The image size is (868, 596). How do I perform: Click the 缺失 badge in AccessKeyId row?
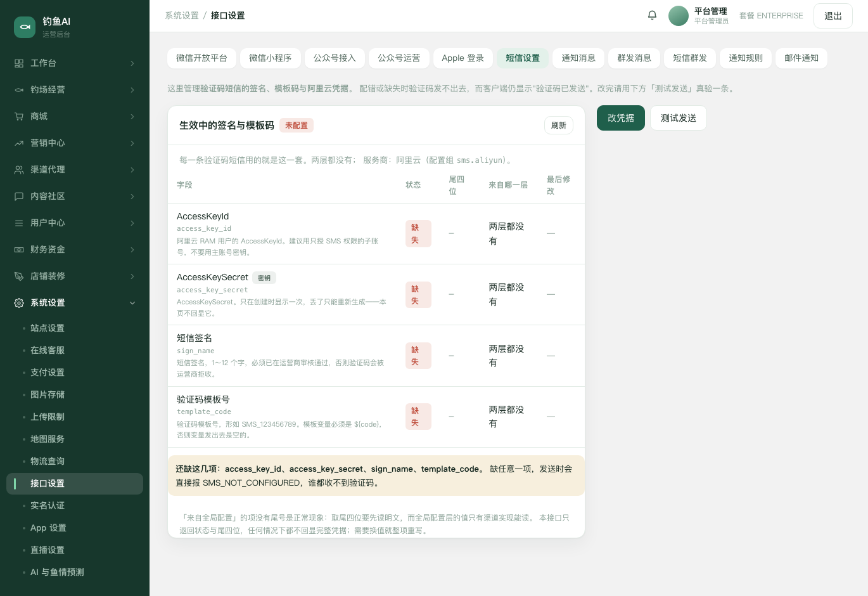[x=418, y=233]
